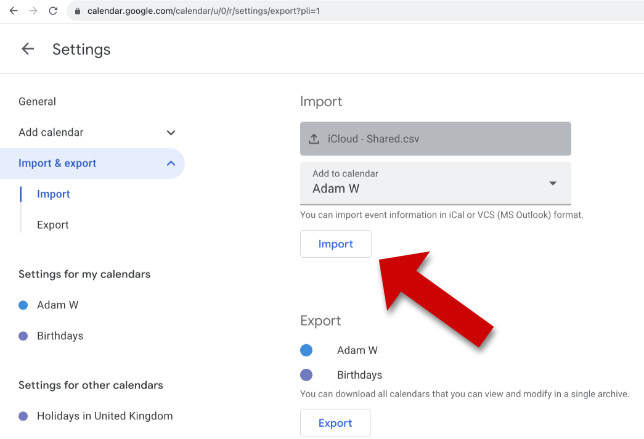Click the single archive download hint text
This screenshot has height=439, width=644.
pyautogui.click(x=464, y=394)
